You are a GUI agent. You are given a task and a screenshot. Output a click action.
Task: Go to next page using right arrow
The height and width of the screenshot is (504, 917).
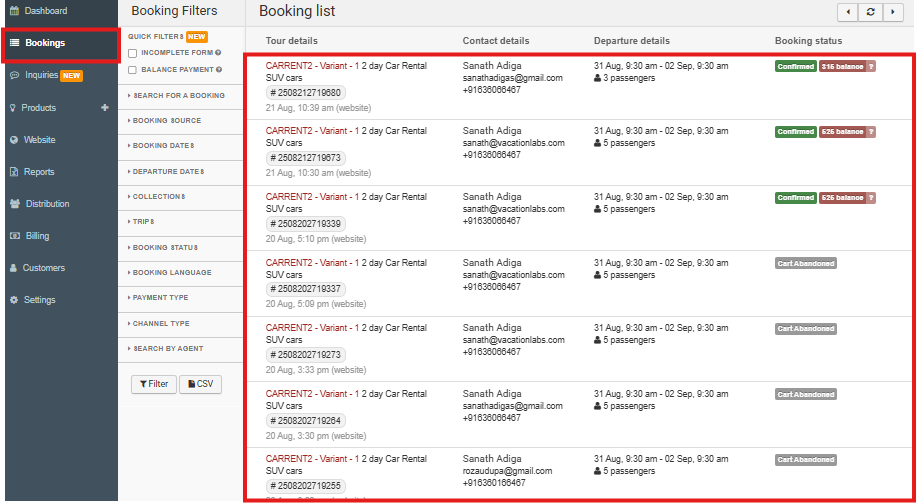pos(892,12)
